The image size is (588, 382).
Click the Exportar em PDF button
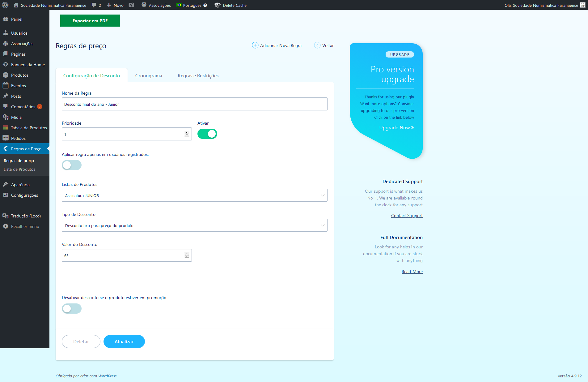point(90,21)
